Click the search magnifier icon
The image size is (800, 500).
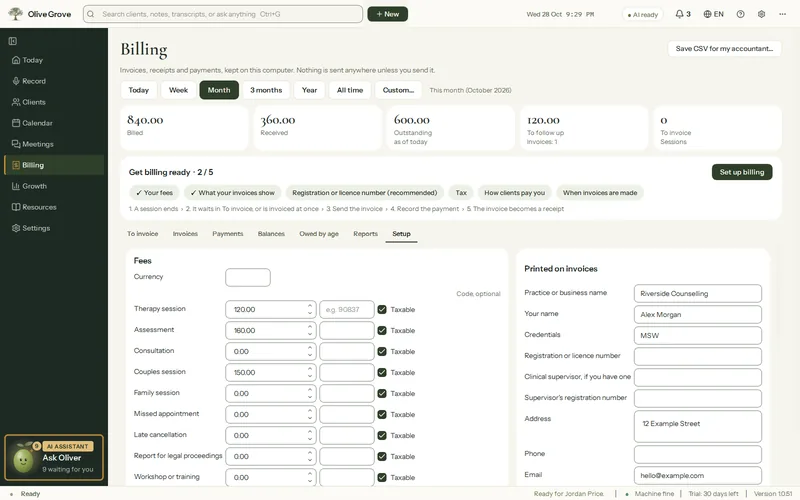pyautogui.click(x=91, y=14)
